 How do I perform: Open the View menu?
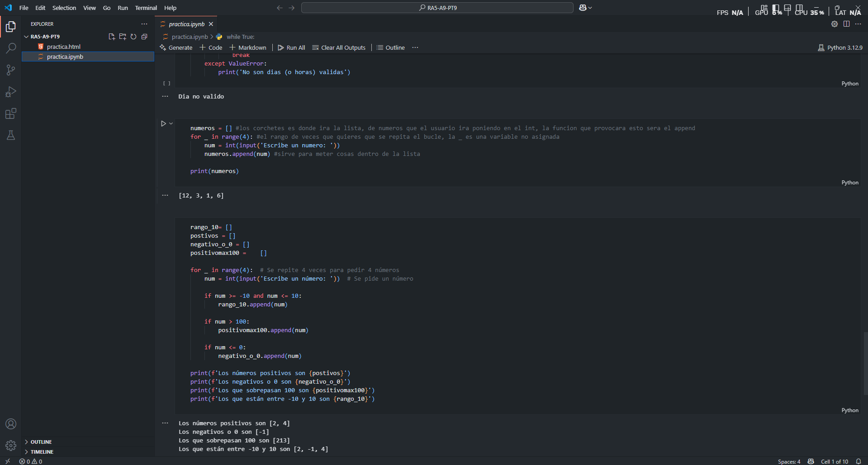[x=90, y=8]
